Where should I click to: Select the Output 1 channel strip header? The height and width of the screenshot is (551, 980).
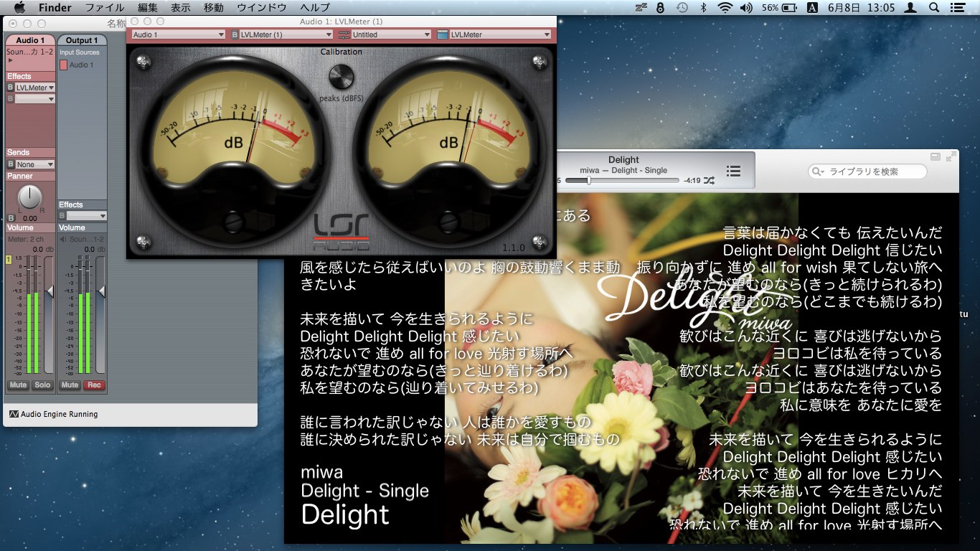[83, 40]
